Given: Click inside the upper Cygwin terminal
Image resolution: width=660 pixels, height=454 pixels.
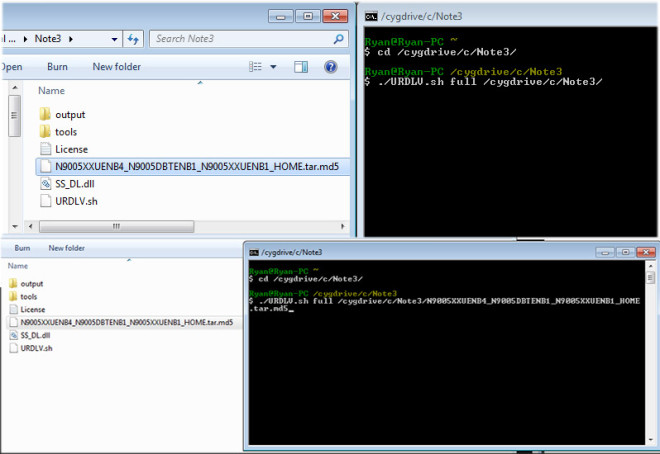Looking at the screenshot, I should click(x=511, y=132).
